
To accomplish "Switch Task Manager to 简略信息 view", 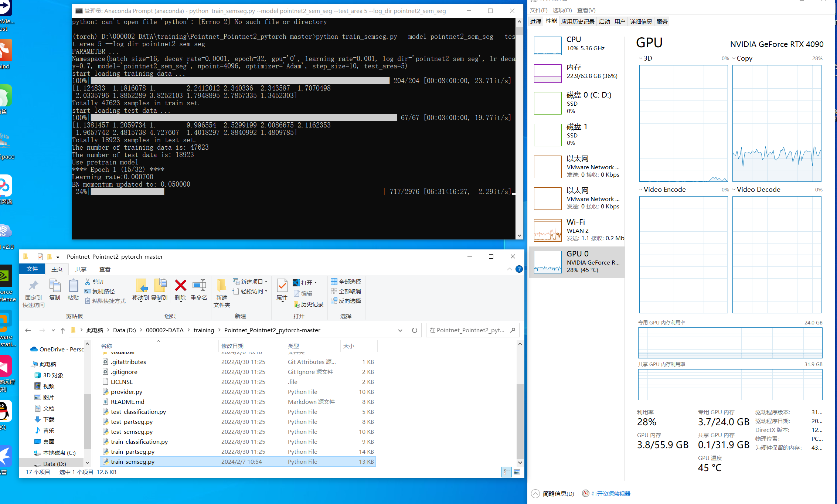I will point(557,493).
